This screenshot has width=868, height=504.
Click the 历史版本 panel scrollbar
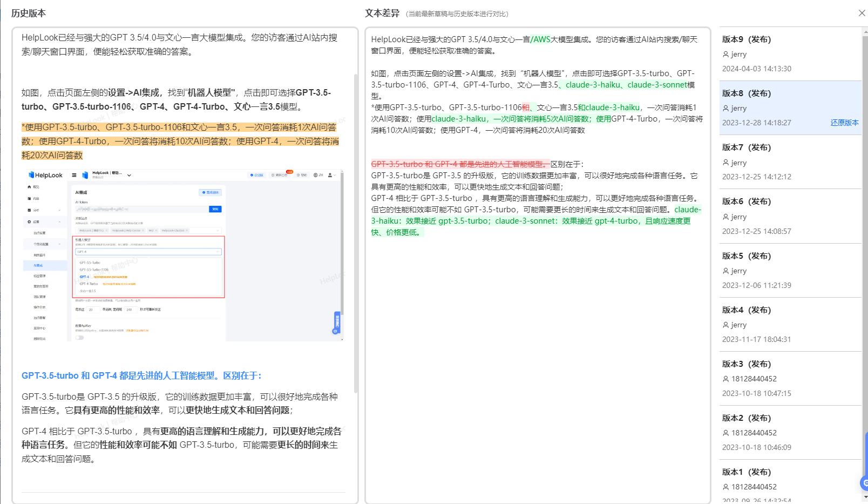click(x=355, y=232)
